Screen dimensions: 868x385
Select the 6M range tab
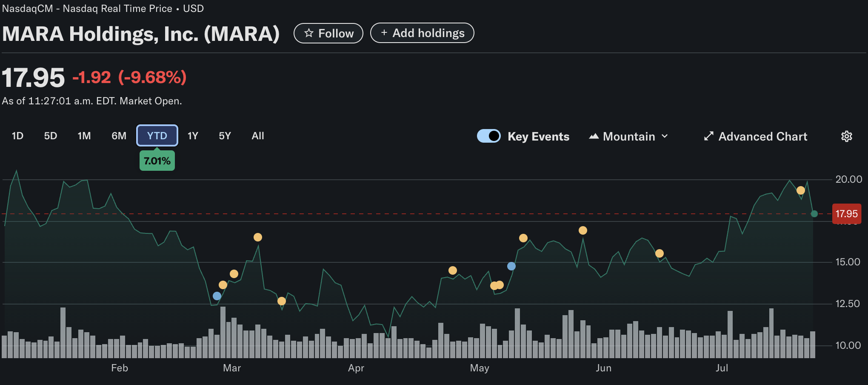pyautogui.click(x=119, y=136)
